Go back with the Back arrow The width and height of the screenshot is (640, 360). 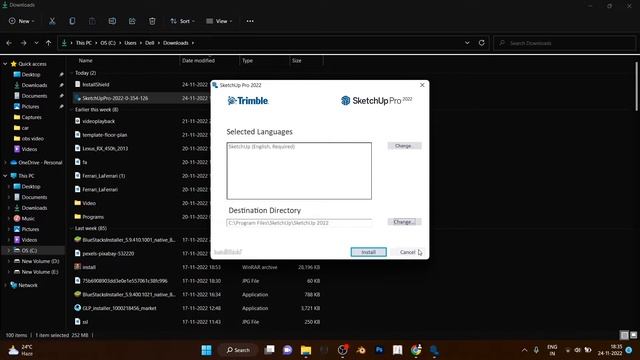(9, 43)
